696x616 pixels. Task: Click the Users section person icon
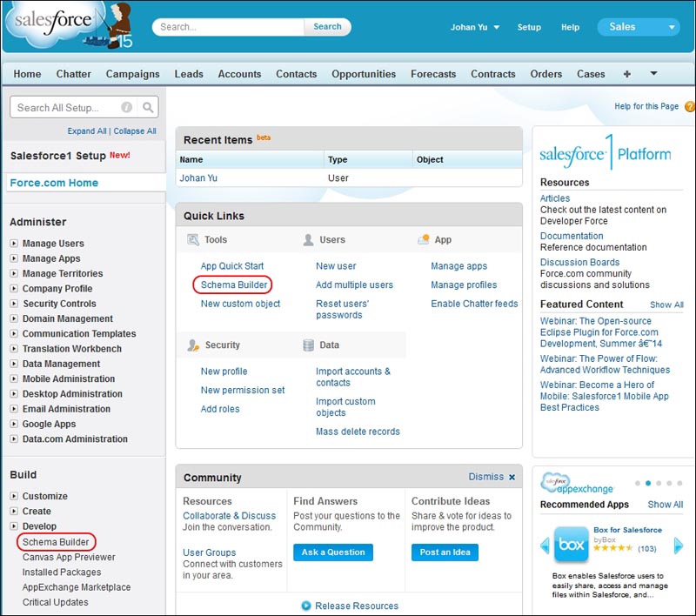pyautogui.click(x=308, y=239)
